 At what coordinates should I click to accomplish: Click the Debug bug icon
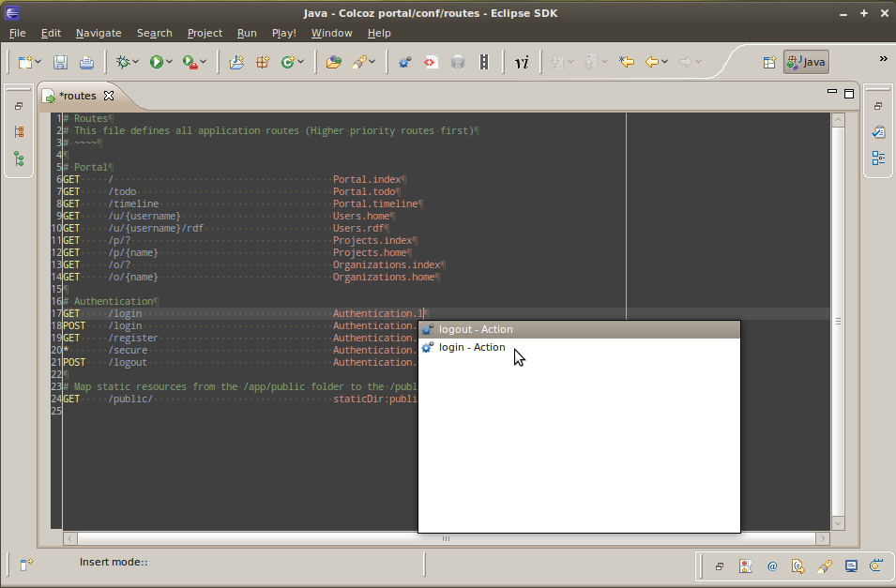[x=122, y=63]
